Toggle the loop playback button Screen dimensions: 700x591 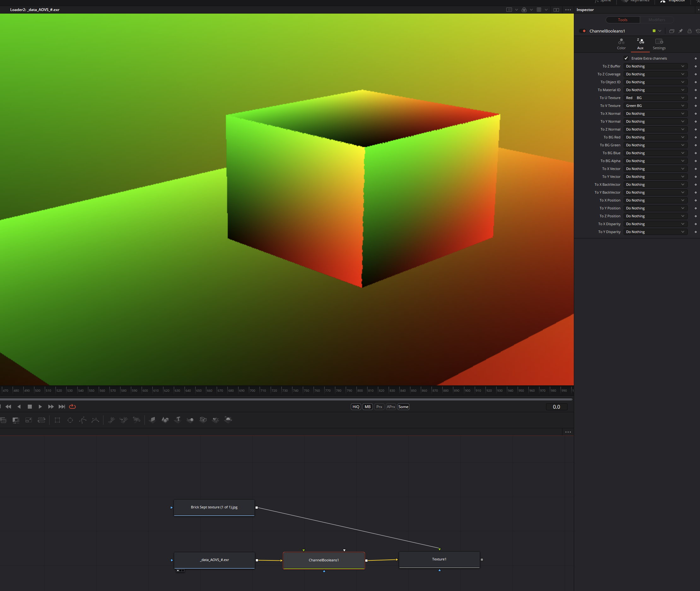72,407
